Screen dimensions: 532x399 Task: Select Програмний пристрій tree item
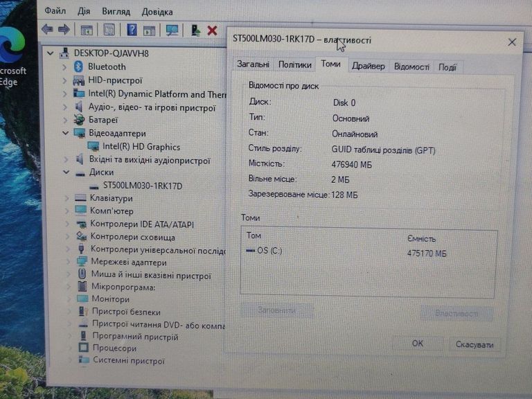135,337
